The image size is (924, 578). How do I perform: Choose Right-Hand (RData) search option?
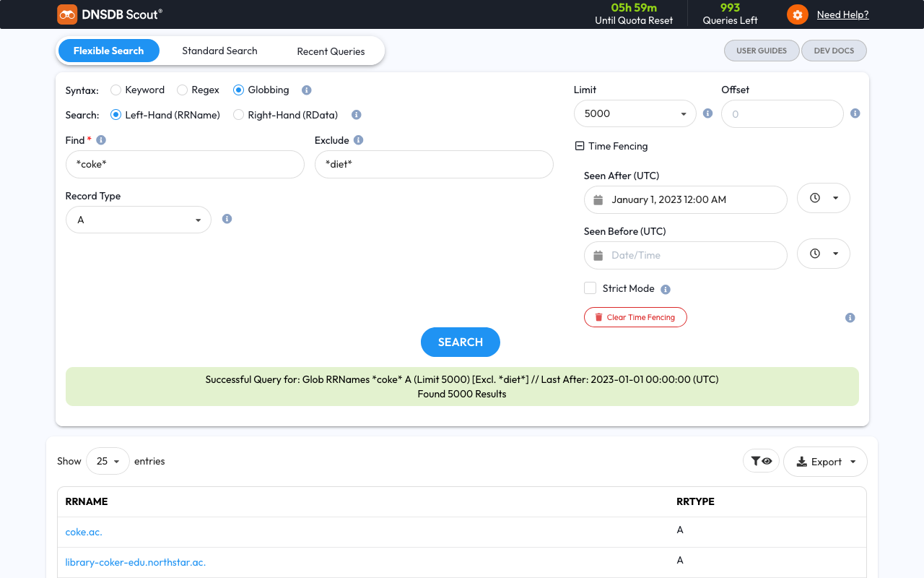(x=238, y=115)
